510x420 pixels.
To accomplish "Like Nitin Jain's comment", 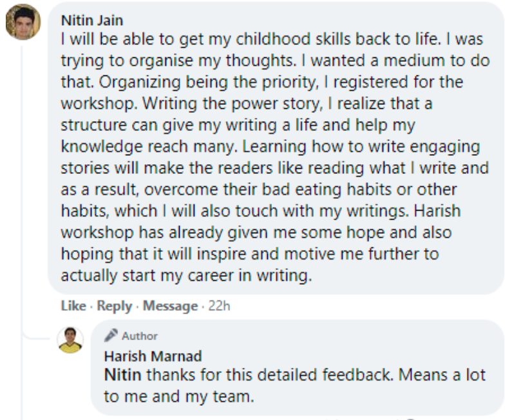I will [73, 306].
